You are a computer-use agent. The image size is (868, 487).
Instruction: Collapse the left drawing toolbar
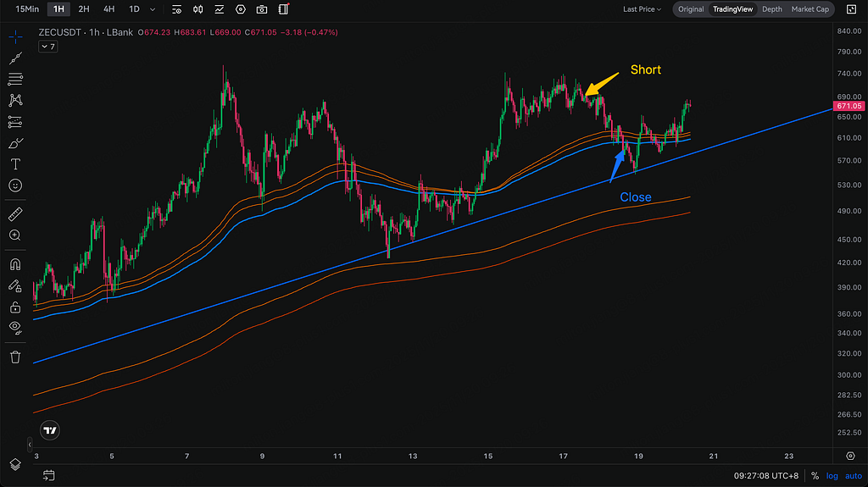tap(30, 445)
